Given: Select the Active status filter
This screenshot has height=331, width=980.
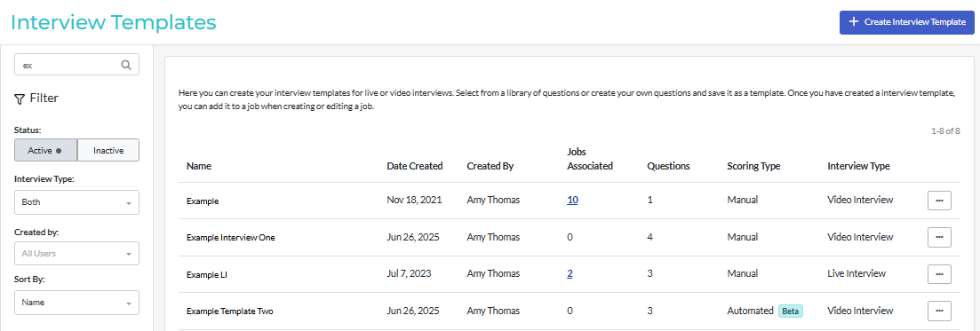Looking at the screenshot, I should point(45,150).
